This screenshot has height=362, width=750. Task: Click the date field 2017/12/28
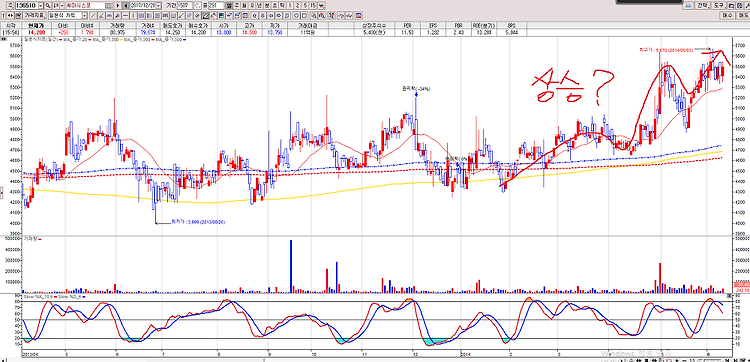143,5
